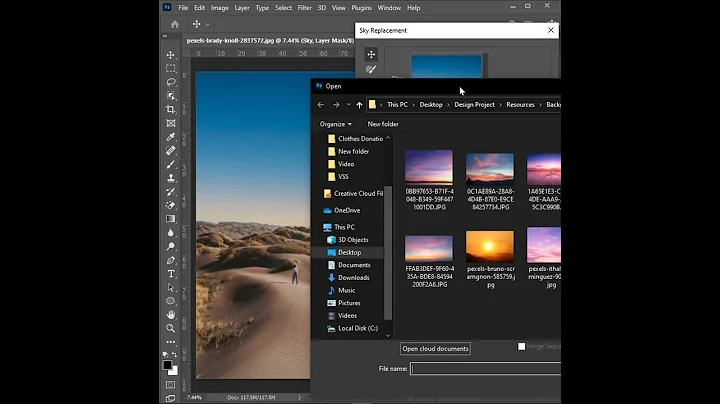Open recent locations dropdown in Open dialog
This screenshot has height=404, width=720.
point(349,105)
